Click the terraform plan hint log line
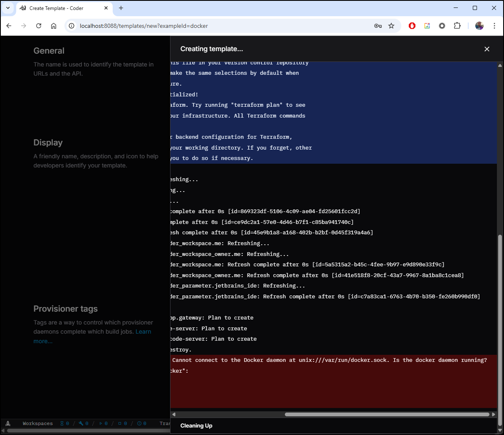 point(238,105)
